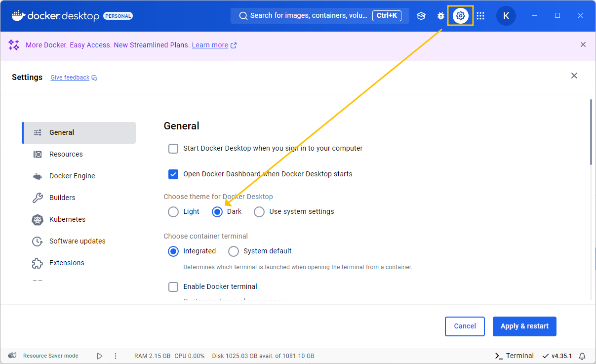Open the Software updates settings section
Image resolution: width=596 pixels, height=364 pixels.
(79, 241)
